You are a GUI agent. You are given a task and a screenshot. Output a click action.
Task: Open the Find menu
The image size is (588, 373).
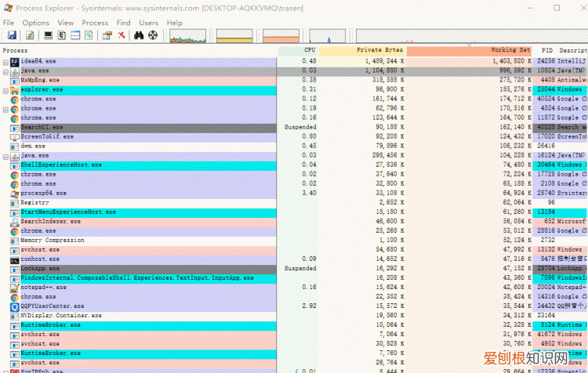pyautogui.click(x=123, y=23)
